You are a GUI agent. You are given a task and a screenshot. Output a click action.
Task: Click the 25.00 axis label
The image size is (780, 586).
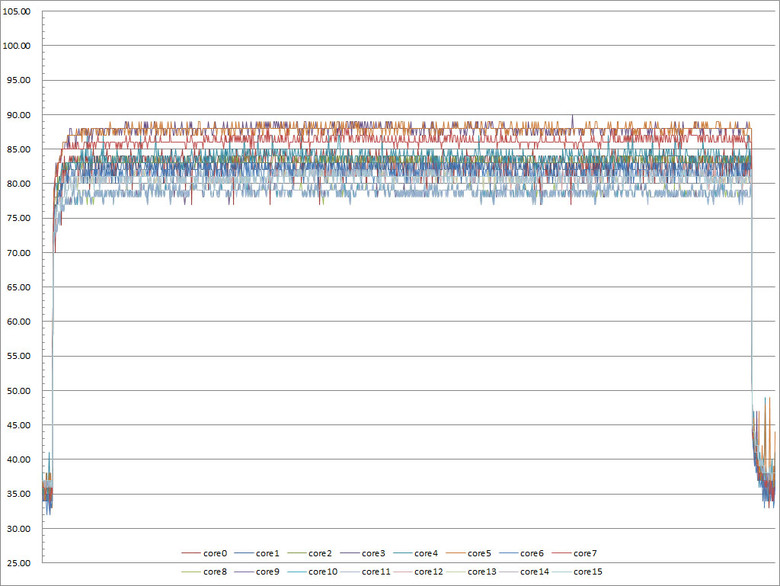coord(18,563)
